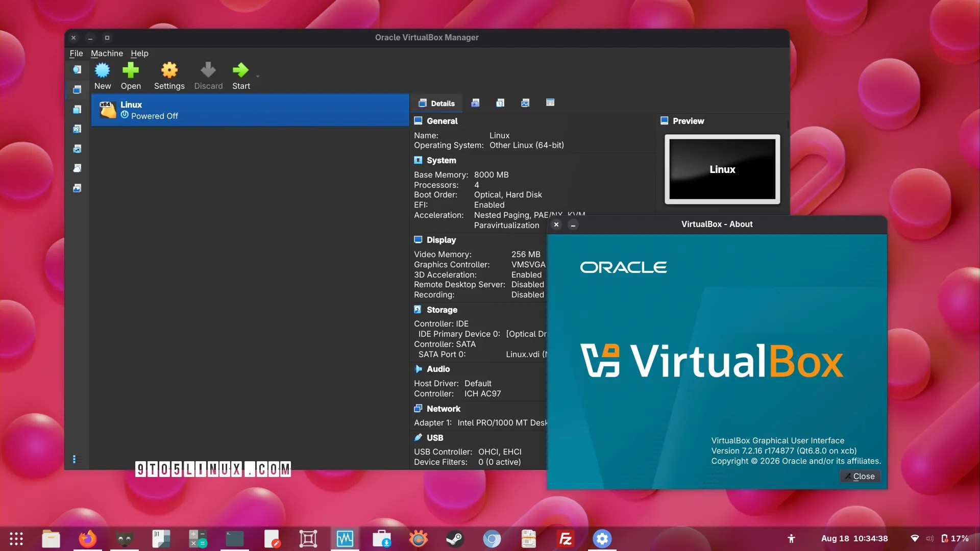Open the terminal from the taskbar

point(234,538)
